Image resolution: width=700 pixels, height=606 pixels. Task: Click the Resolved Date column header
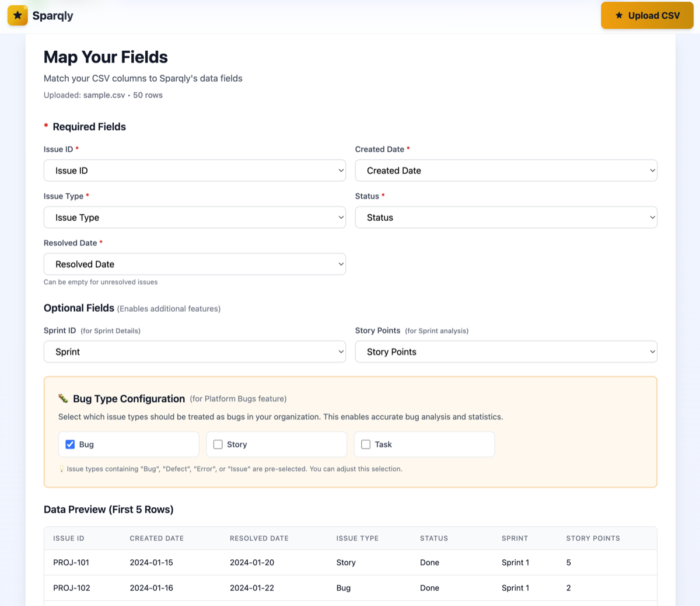pyautogui.click(x=259, y=538)
